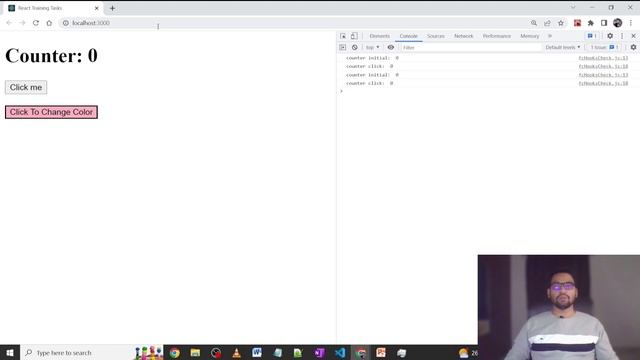640x360 pixels.
Task: Switch to the Memory tab
Action: click(530, 36)
